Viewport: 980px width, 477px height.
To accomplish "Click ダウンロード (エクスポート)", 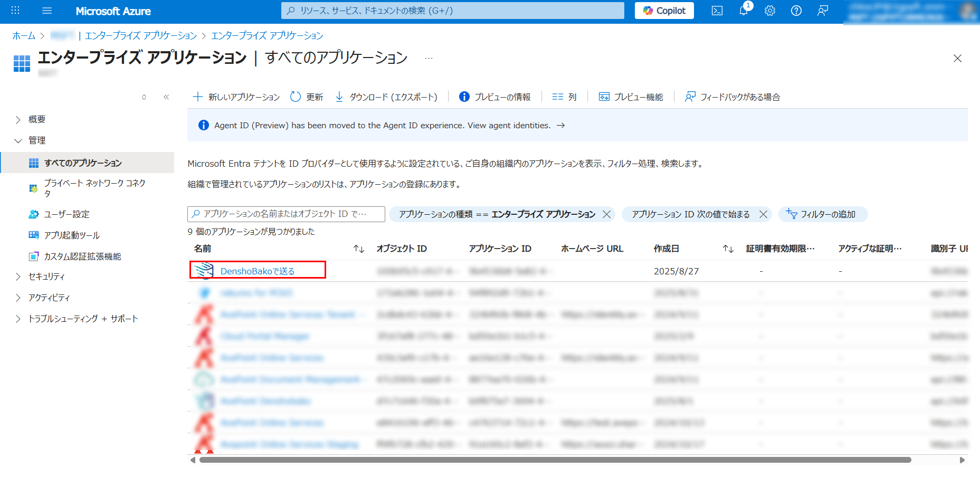I will tap(386, 97).
